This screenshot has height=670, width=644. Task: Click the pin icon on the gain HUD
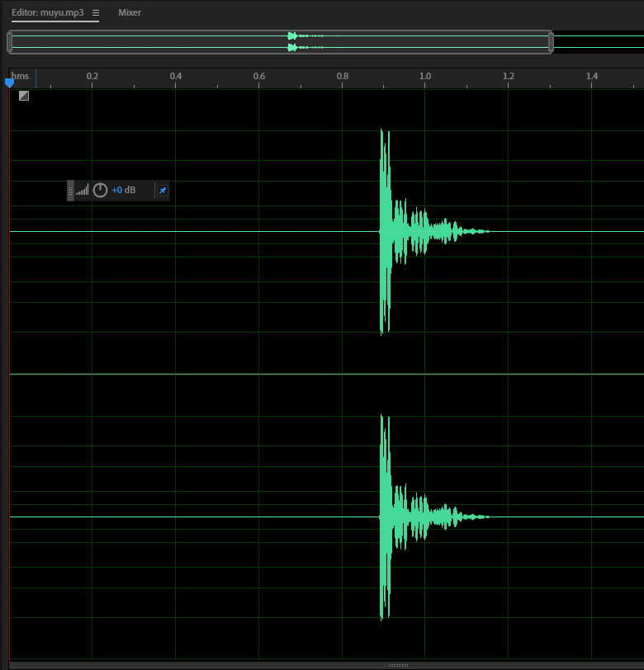tap(163, 191)
